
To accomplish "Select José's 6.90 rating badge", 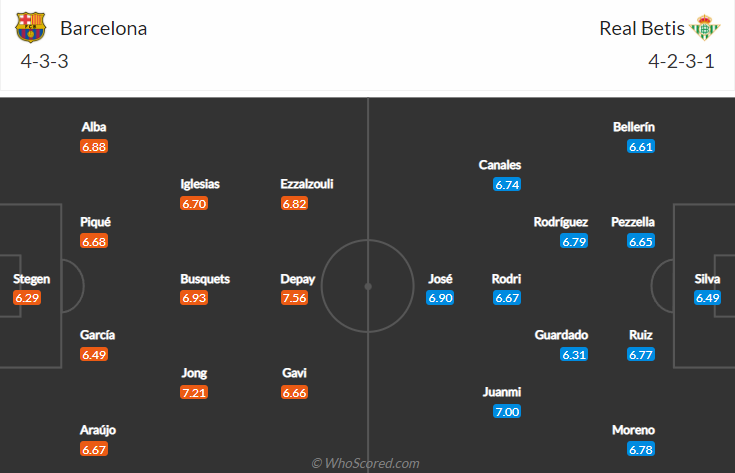I will 440,298.
